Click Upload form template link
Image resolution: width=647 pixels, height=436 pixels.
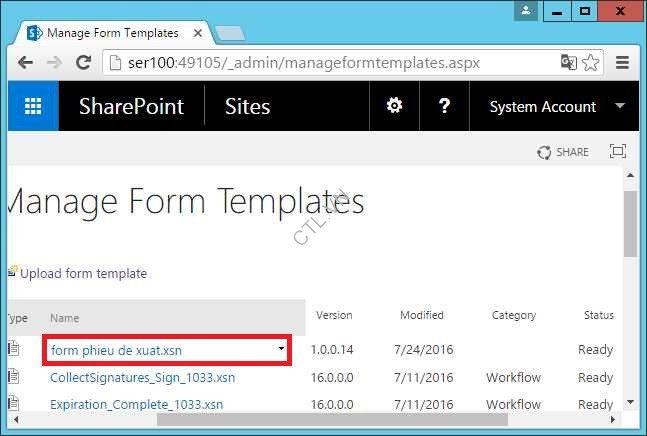click(x=83, y=273)
